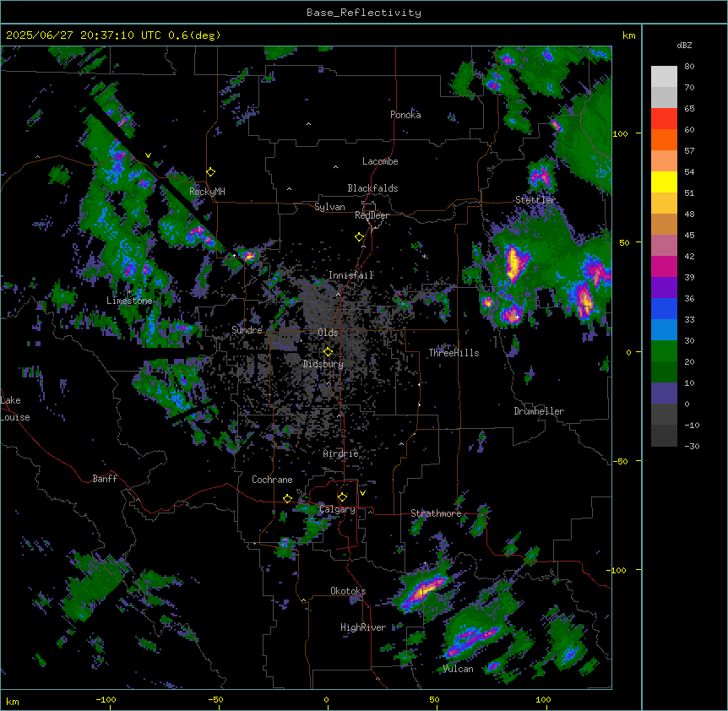Click the yellow storm core south of Stettler
This screenshot has height=711, width=728.
point(513,263)
